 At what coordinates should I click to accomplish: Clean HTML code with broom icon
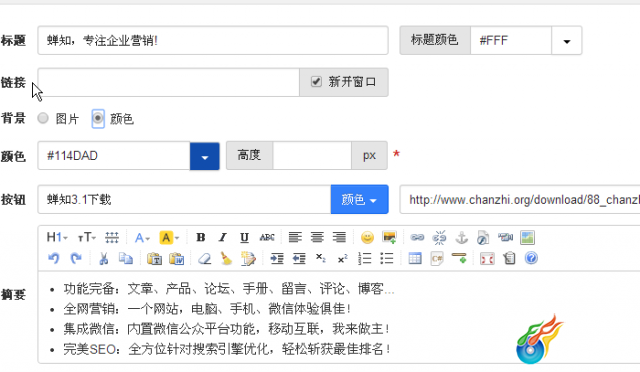pos(226,258)
